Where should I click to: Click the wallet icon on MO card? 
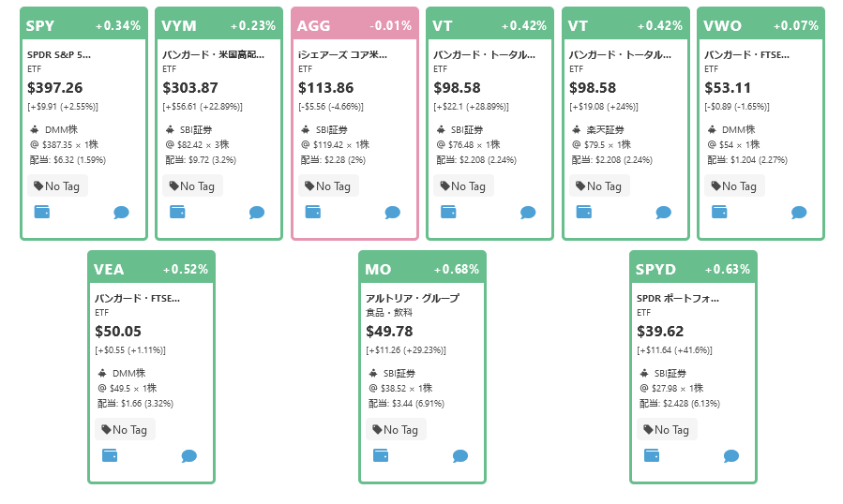(381, 455)
